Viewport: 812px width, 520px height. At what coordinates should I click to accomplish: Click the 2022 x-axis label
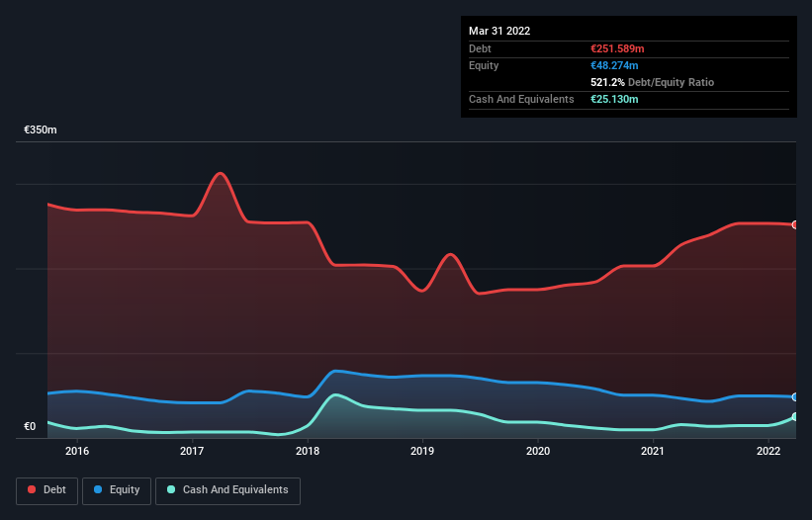click(767, 451)
